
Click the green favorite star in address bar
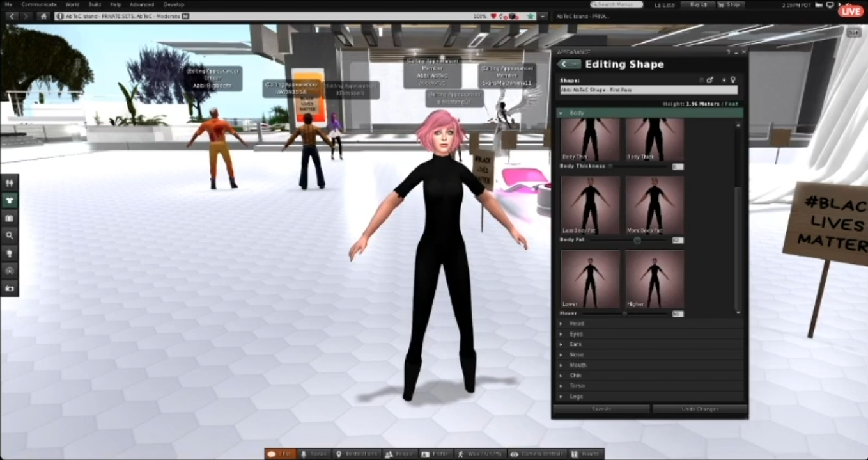pyautogui.click(x=531, y=16)
